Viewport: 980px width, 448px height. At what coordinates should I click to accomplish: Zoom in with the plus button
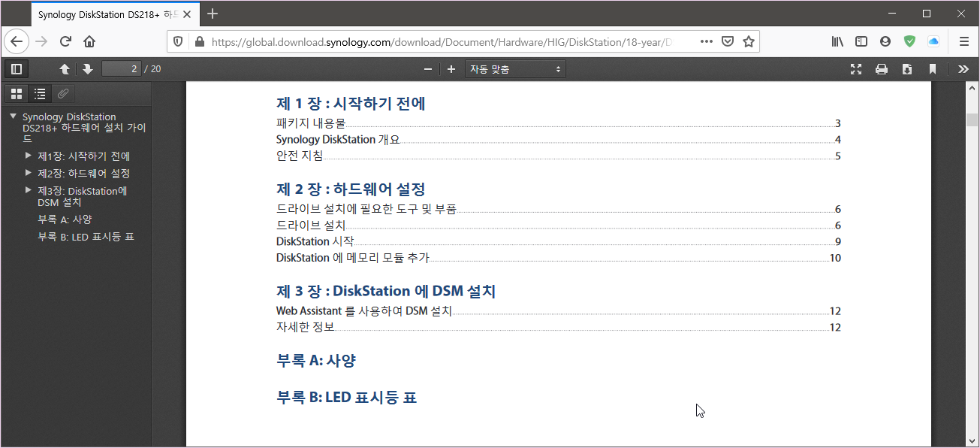pyautogui.click(x=451, y=69)
